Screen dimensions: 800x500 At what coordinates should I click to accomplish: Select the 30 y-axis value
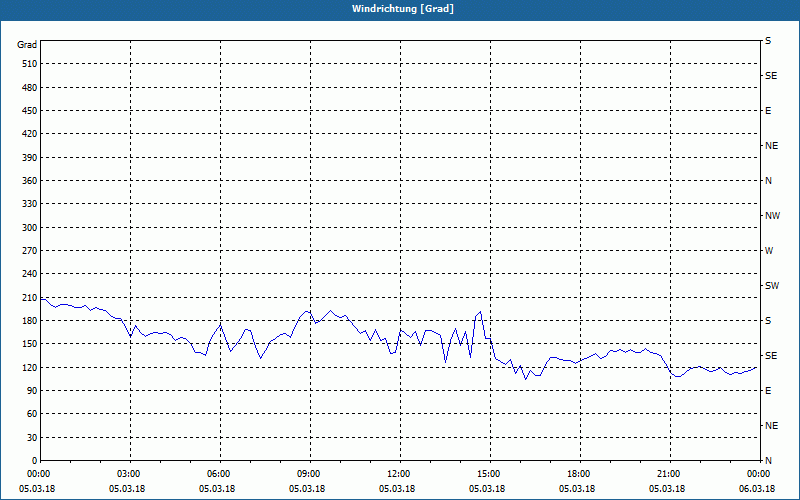pos(32,437)
